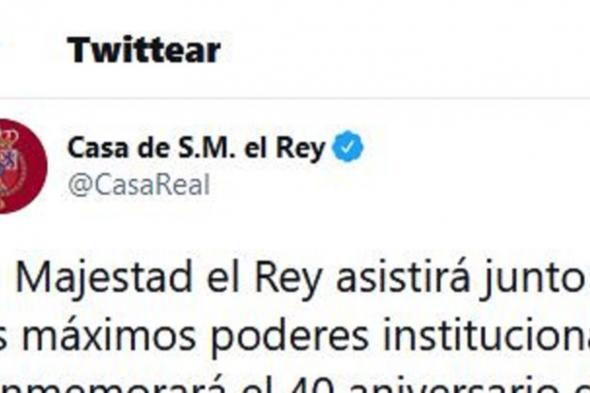Click the word el before Rey in the tweet body
The height and width of the screenshot is (393, 590).
pos(223,277)
